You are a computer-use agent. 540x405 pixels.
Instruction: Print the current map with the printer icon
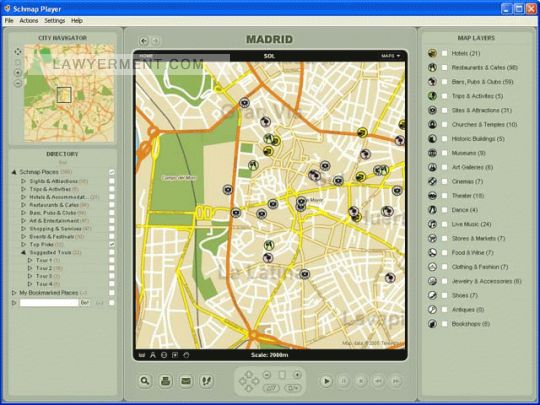[166, 381]
